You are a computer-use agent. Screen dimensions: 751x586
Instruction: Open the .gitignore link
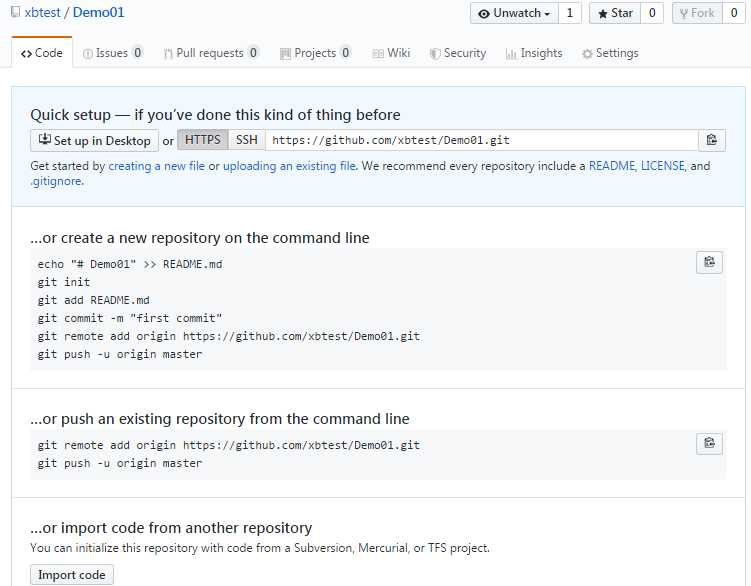[56, 181]
